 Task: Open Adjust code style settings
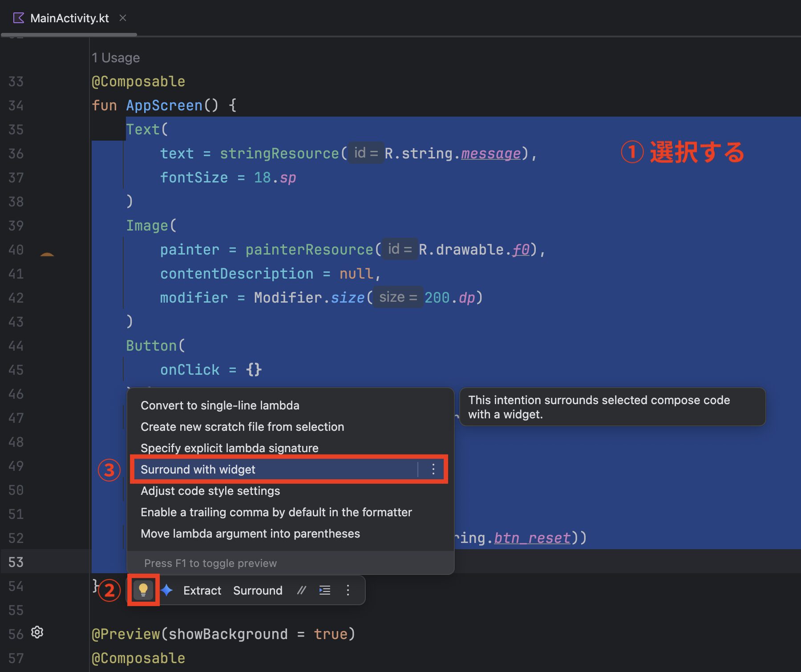click(210, 491)
